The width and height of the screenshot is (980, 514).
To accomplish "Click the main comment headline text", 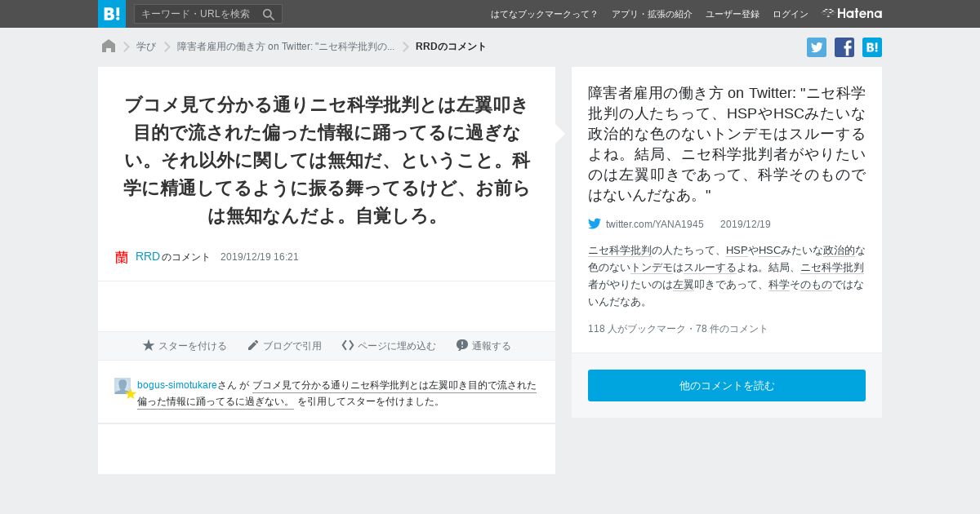I will pyautogui.click(x=327, y=160).
